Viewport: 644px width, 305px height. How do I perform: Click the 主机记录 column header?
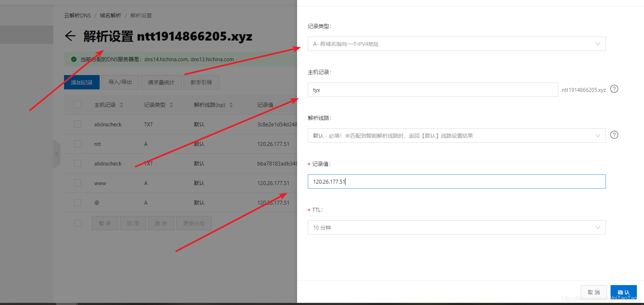[x=105, y=105]
